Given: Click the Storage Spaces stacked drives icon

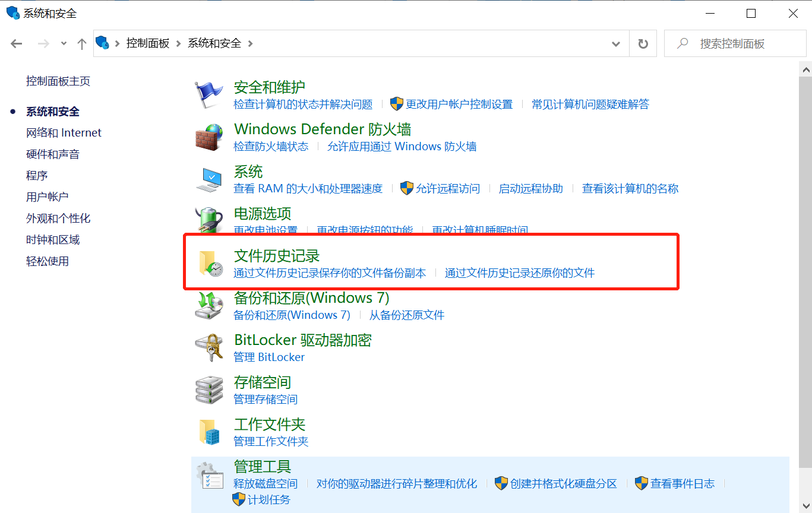Looking at the screenshot, I should pos(208,390).
